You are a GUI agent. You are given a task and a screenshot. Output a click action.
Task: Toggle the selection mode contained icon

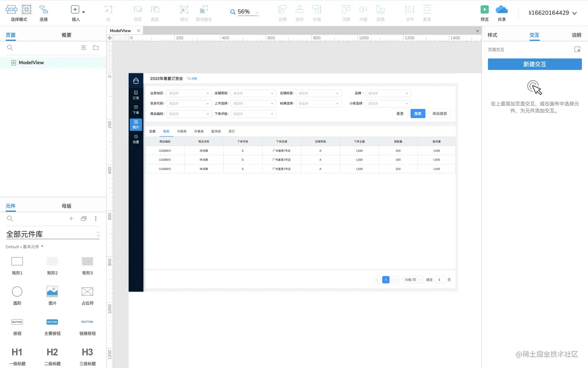coord(26,9)
